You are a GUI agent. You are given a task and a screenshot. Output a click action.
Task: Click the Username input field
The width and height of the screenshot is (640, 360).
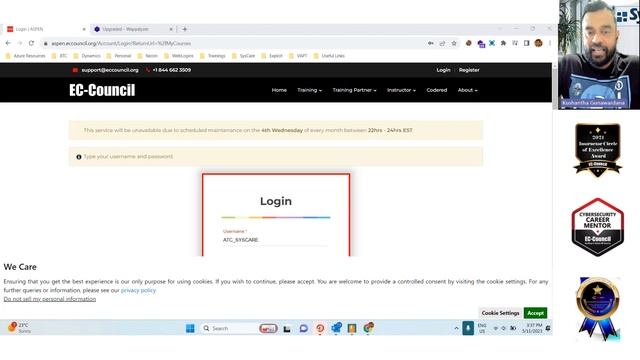click(276, 240)
